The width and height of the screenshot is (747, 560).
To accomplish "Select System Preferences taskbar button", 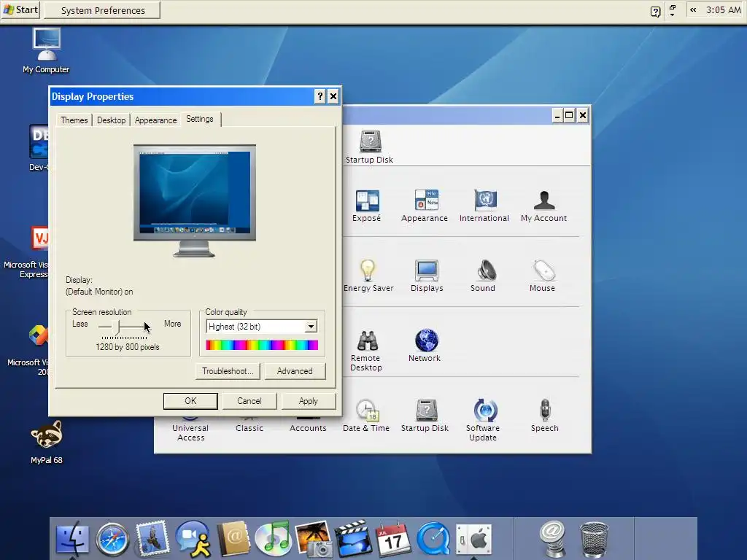I will (x=102, y=10).
